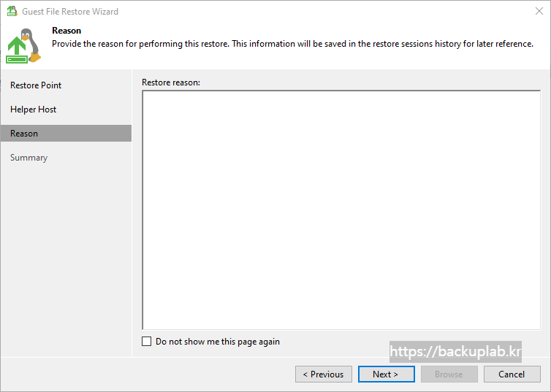Close the Guest File Restore Wizard window
Viewport: 551px width, 392px height.
click(x=539, y=11)
